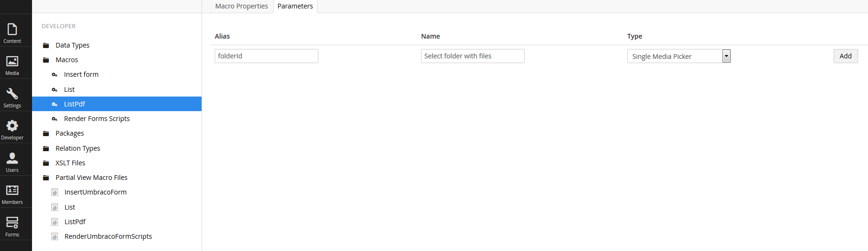Click the List partial view file icon
The height and width of the screenshot is (251, 868).
click(55, 208)
